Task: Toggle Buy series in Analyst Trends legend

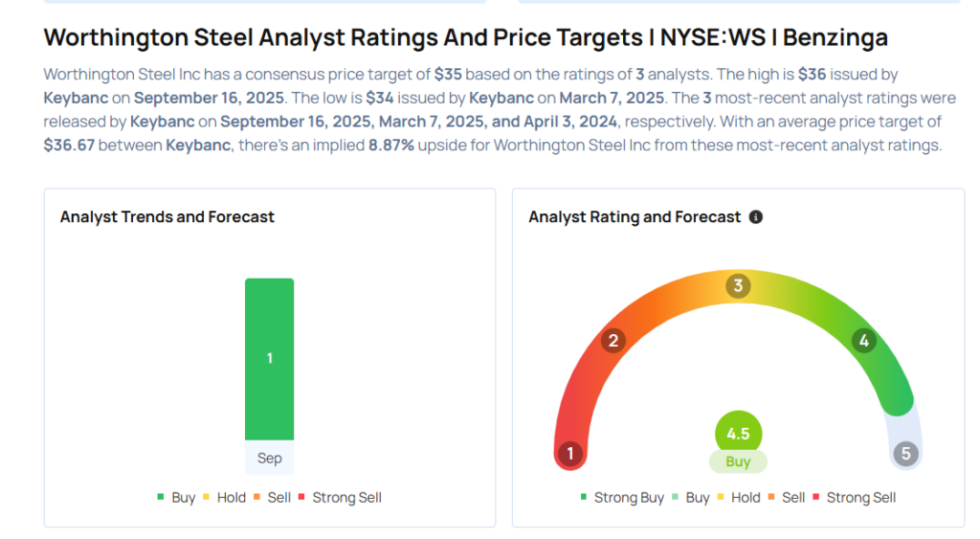Action: tap(177, 498)
